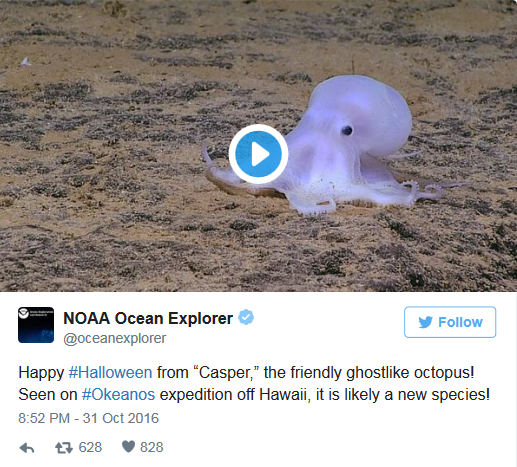Open the NOAA Ocean Explorer display name

coord(148,318)
